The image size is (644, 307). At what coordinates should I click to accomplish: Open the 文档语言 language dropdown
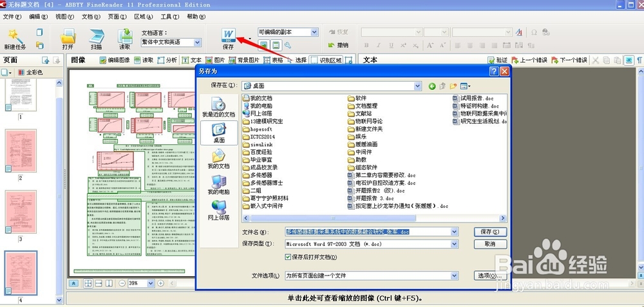click(197, 42)
